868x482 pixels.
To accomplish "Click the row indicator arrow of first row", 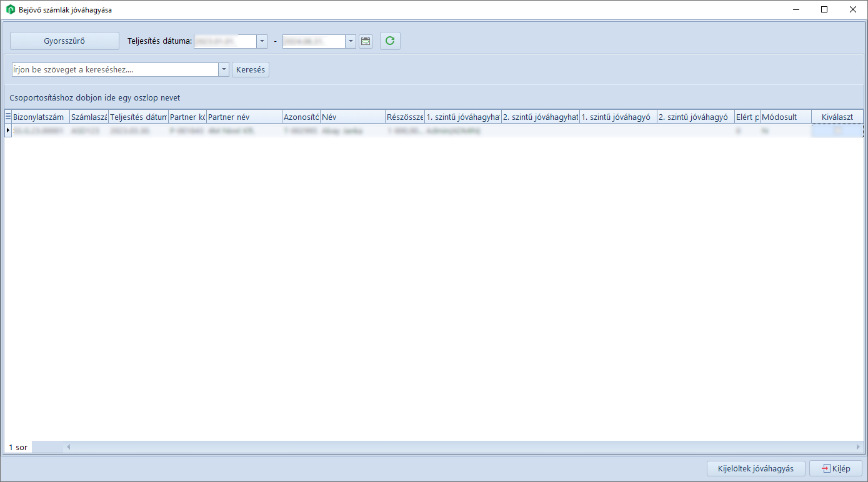I will pyautogui.click(x=8, y=130).
